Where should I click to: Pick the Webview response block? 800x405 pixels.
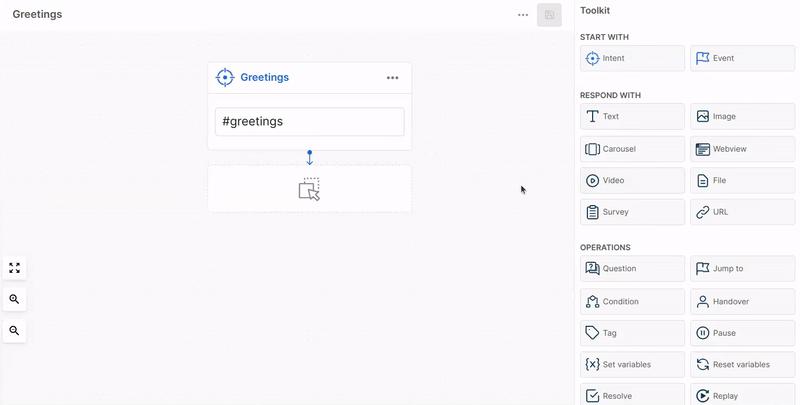click(x=742, y=149)
